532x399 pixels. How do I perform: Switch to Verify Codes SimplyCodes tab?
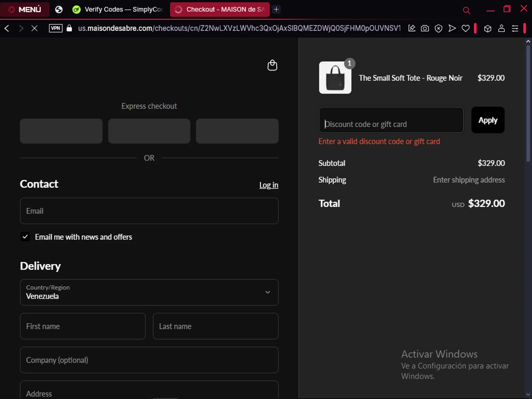[x=117, y=10]
